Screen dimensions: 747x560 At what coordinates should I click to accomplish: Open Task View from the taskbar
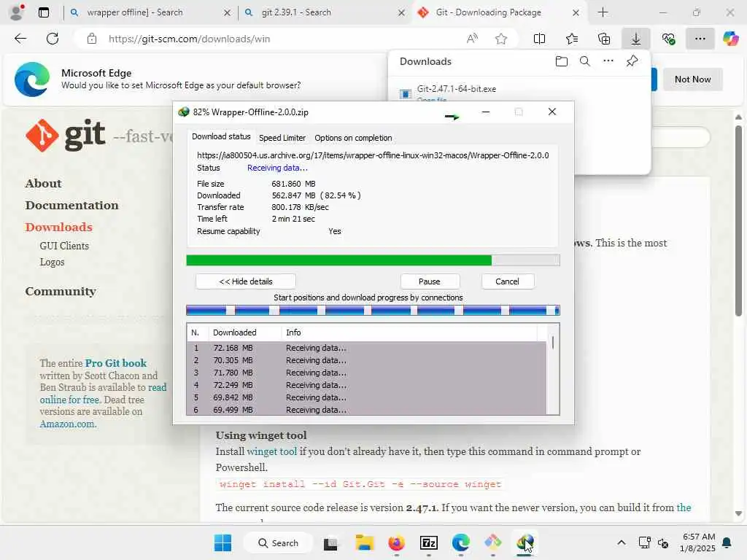330,542
